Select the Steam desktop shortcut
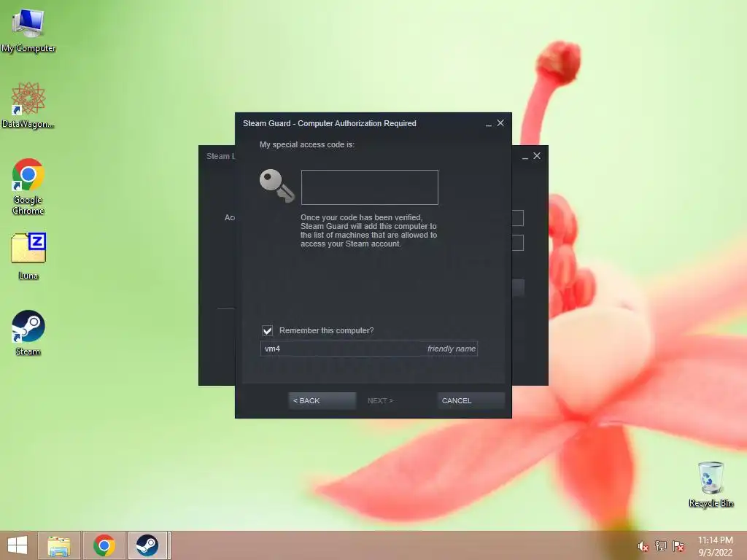This screenshot has width=747, height=560. coord(28,332)
